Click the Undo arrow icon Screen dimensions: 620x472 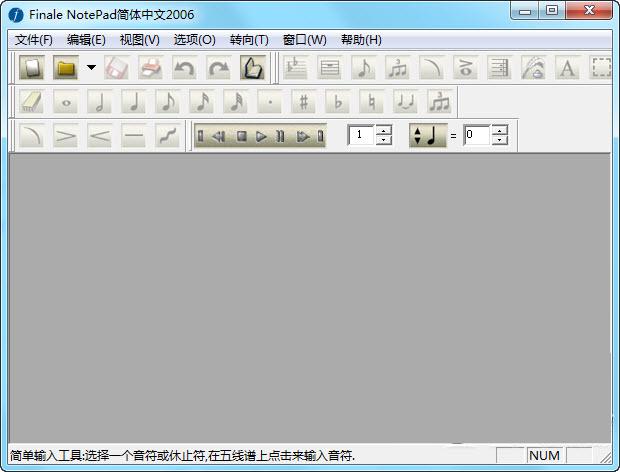point(185,68)
